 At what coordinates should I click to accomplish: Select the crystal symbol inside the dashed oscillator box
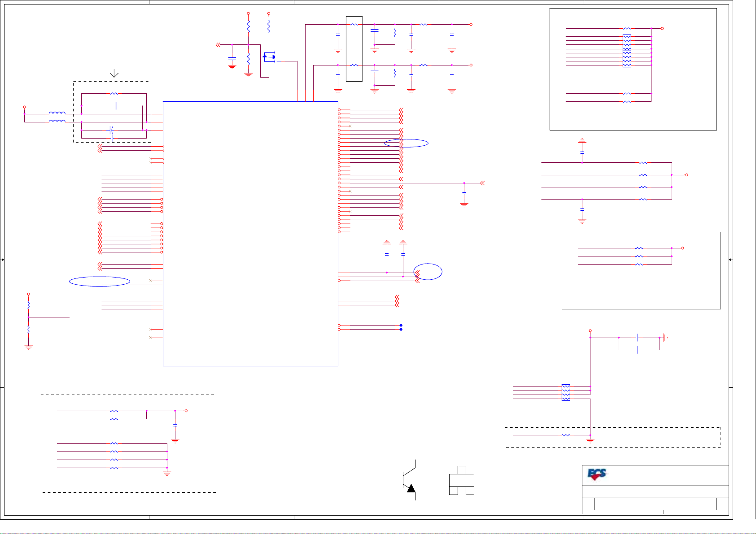tap(112, 130)
